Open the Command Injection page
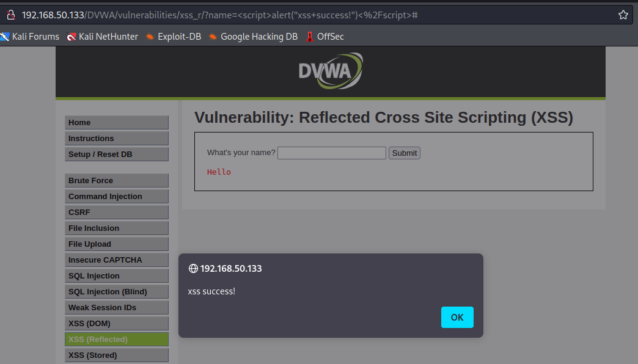This screenshot has height=364, width=638. click(116, 196)
